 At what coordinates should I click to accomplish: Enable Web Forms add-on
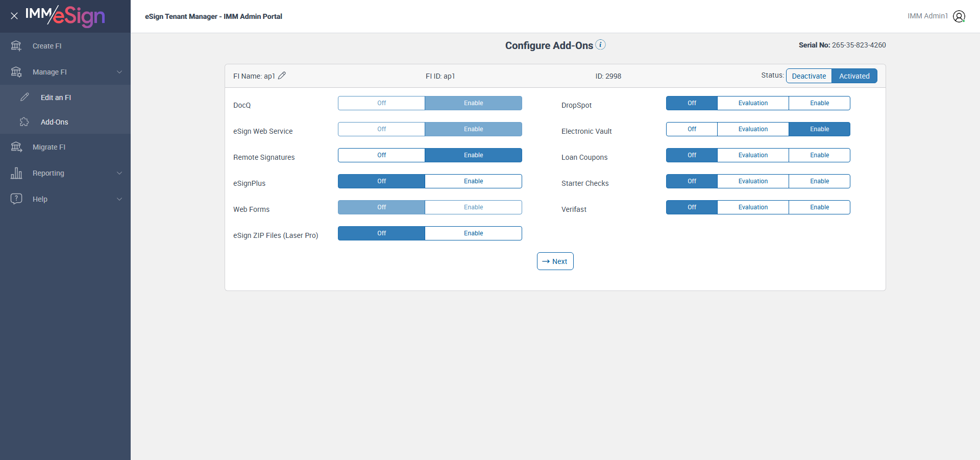tap(474, 207)
